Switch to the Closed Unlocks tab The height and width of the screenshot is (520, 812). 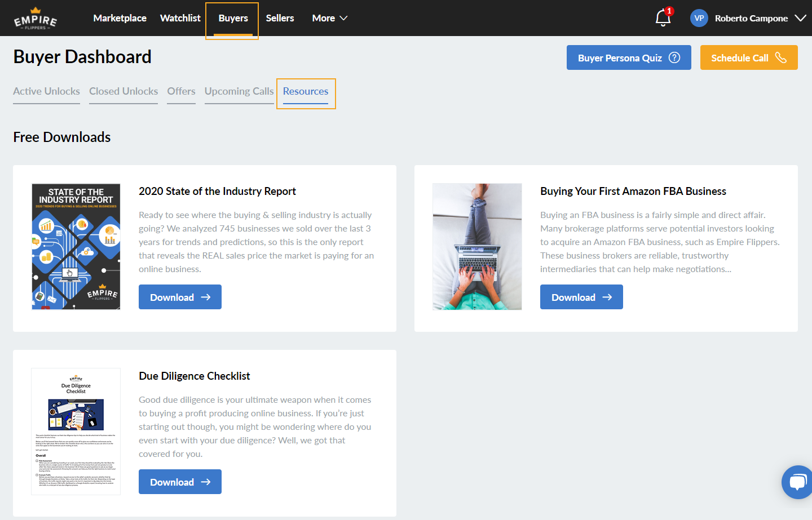pos(123,91)
